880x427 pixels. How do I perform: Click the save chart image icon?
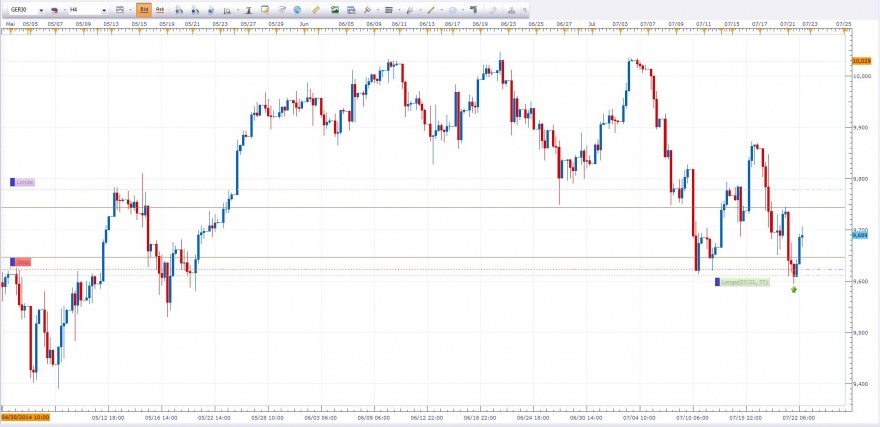coord(335,10)
